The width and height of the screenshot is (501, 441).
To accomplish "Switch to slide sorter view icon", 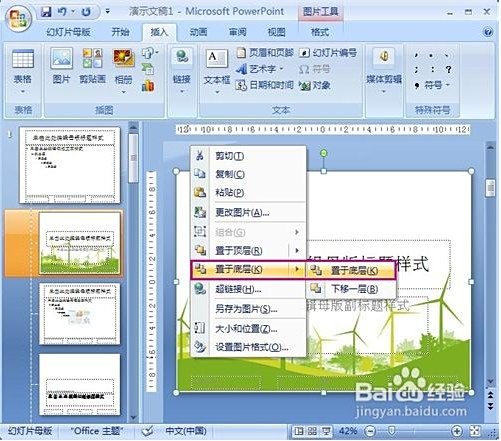I will coord(312,431).
